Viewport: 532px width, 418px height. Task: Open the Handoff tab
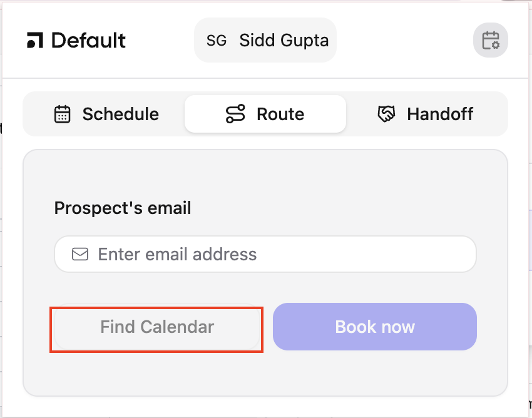pos(426,114)
